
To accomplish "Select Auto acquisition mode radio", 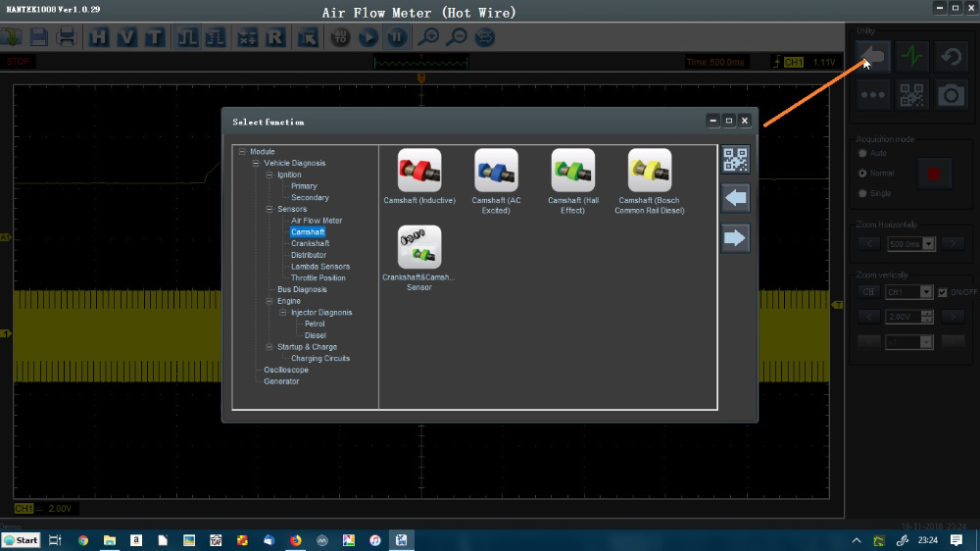I will pos(862,153).
